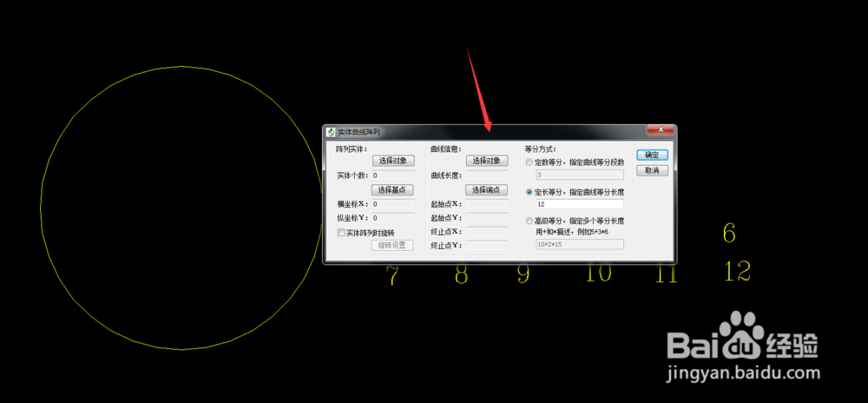Click the 曲线长度 field

(x=487, y=175)
